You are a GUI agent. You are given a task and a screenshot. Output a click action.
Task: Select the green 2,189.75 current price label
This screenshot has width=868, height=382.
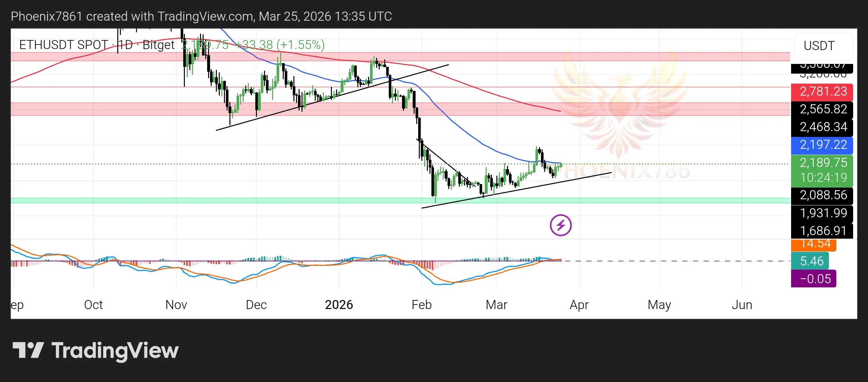(821, 163)
